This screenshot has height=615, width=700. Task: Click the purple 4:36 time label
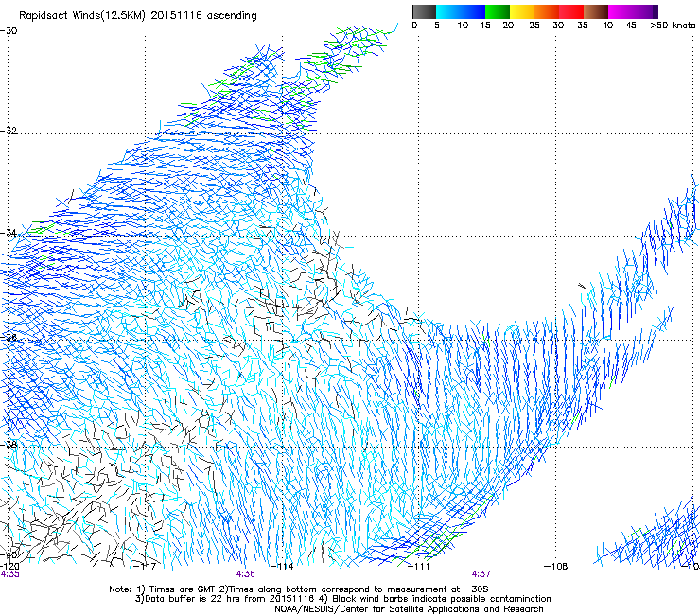click(x=246, y=574)
